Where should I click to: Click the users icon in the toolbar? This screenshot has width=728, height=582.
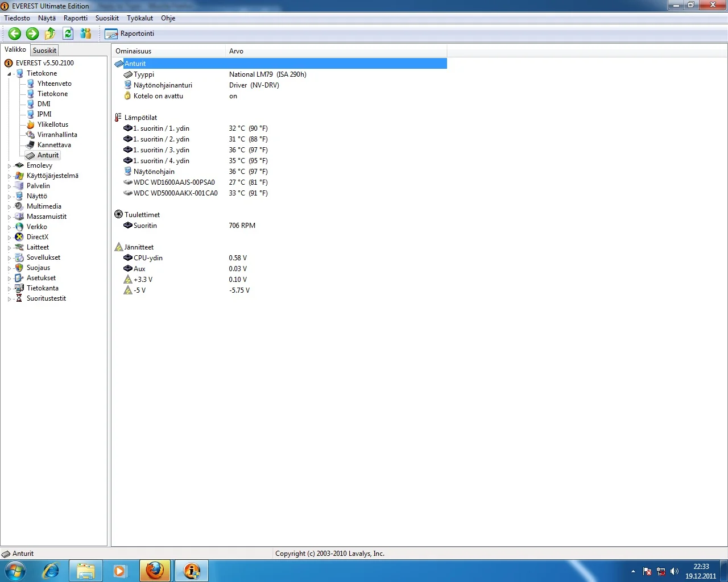(x=86, y=34)
